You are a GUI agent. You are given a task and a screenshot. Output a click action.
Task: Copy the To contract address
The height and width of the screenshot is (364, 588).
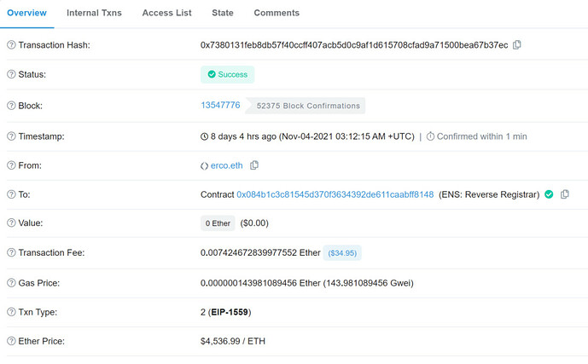(564, 194)
